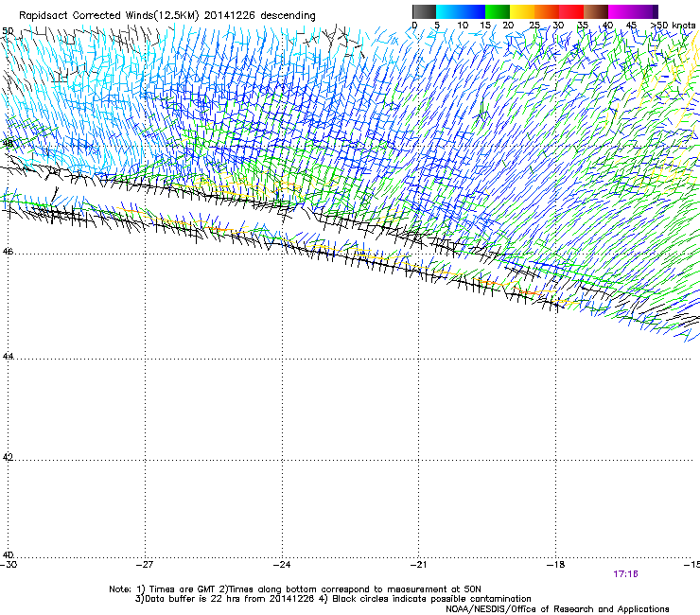Click the cyan 5-10 knots legend swatch
Viewport: 700px width, 615px height.
tap(448, 11)
